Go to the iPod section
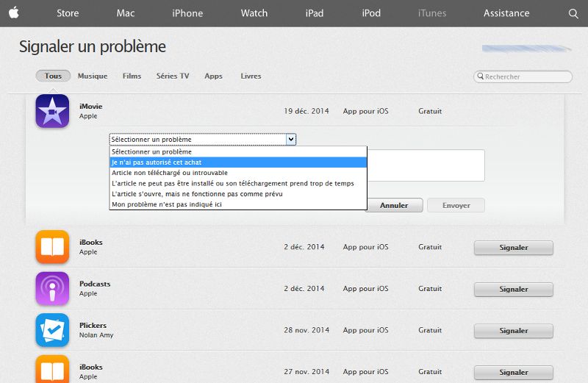The height and width of the screenshot is (383, 588). [371, 13]
